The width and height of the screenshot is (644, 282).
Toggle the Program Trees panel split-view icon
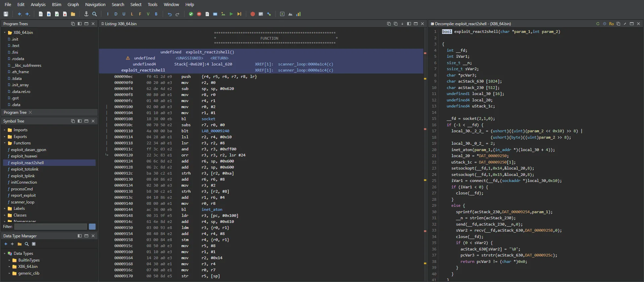79,24
